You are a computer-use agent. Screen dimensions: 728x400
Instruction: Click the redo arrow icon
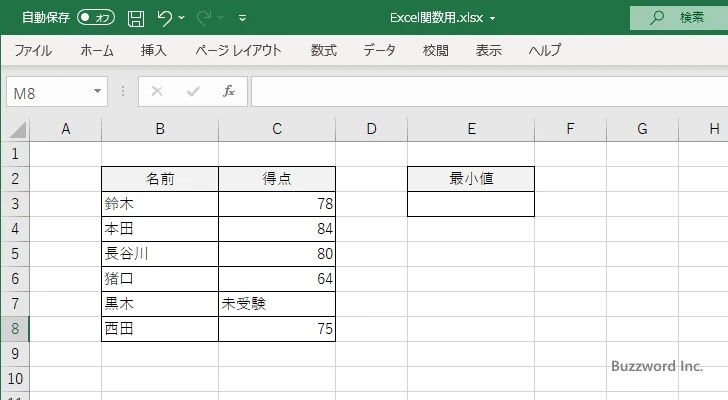point(204,18)
